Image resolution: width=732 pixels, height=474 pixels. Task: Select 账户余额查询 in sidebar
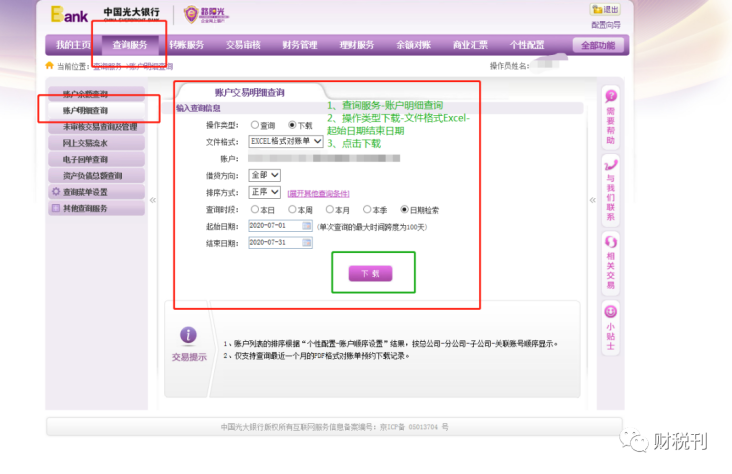coord(97,94)
